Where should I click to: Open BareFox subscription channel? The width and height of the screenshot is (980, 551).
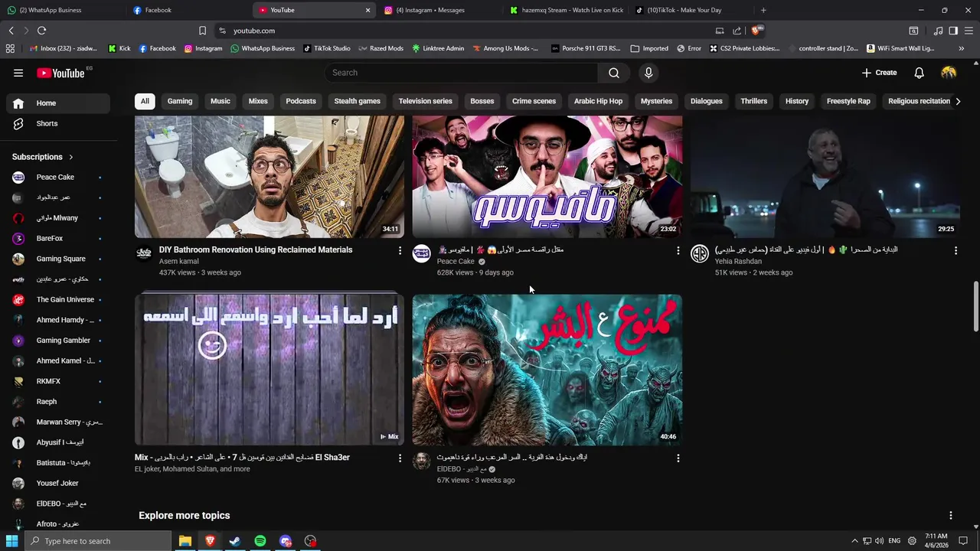coord(58,238)
